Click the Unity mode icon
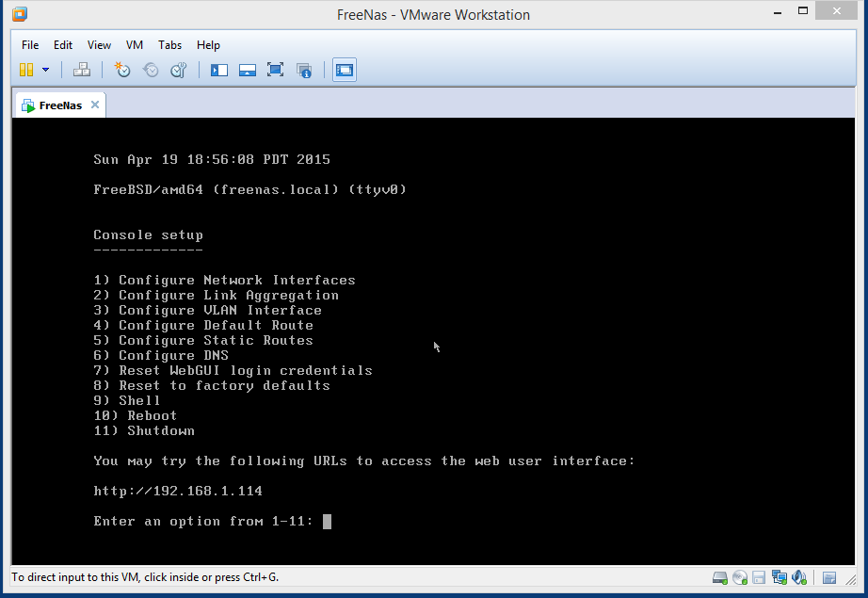This screenshot has width=868, height=598. point(304,70)
